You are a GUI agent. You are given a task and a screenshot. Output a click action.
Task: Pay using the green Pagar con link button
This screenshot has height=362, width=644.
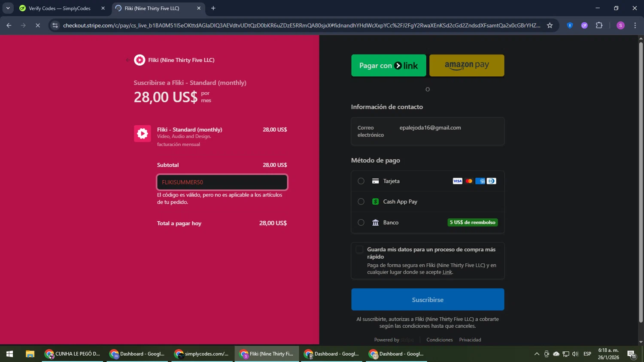[389, 65]
